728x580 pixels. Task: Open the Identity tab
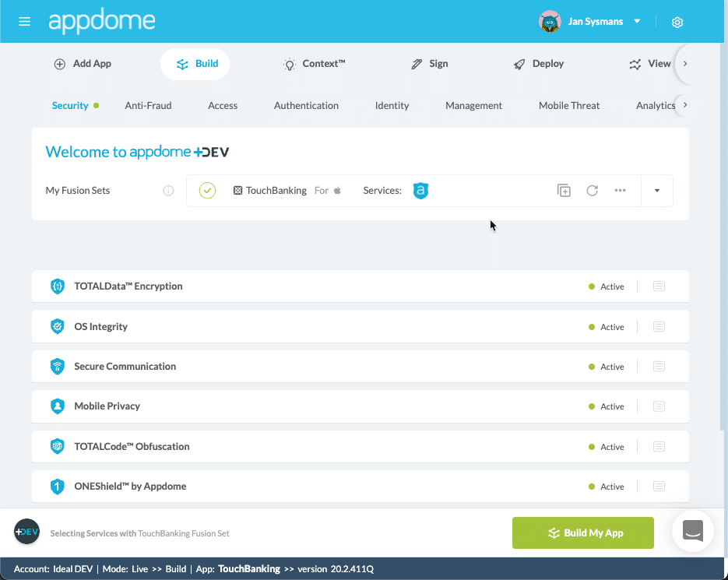pyautogui.click(x=392, y=105)
